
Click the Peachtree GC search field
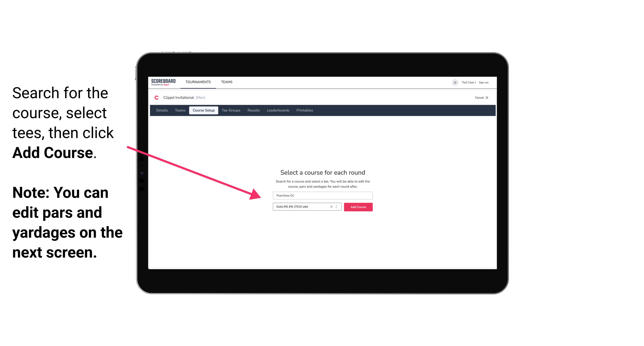(322, 195)
